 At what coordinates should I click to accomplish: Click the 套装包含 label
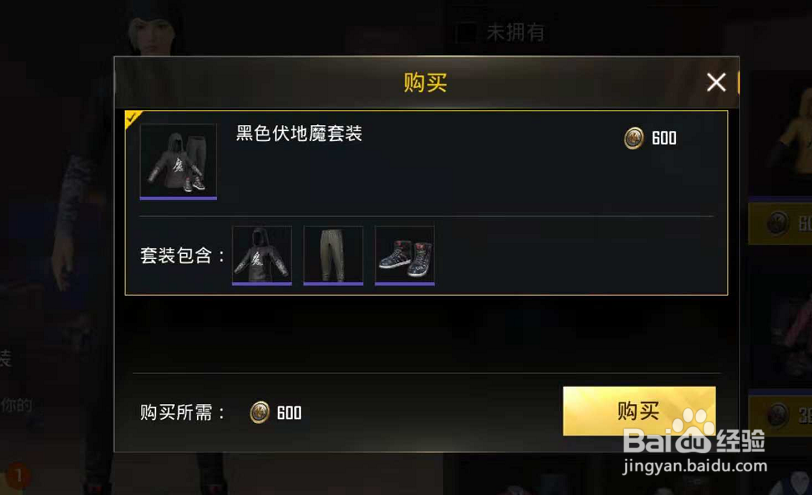(x=182, y=255)
